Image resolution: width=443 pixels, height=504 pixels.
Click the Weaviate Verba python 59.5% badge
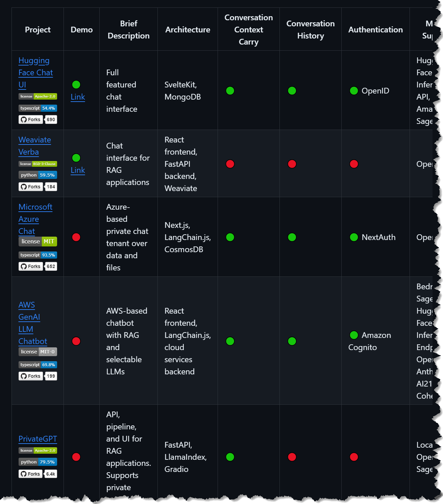tap(38, 175)
